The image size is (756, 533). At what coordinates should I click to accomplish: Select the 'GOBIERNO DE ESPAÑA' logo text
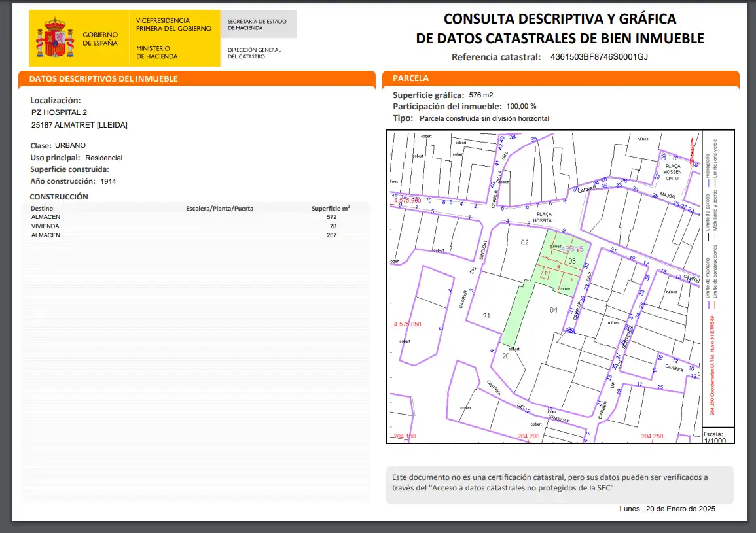click(99, 39)
